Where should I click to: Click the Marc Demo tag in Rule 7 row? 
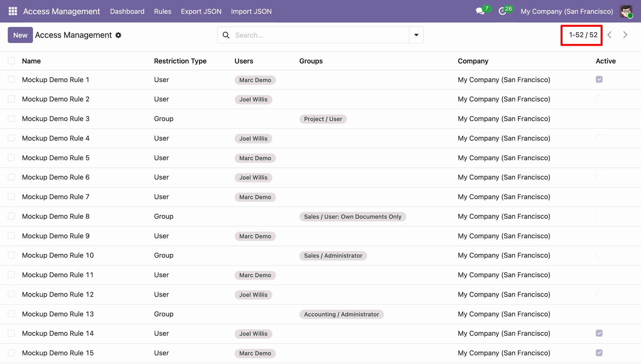click(255, 197)
